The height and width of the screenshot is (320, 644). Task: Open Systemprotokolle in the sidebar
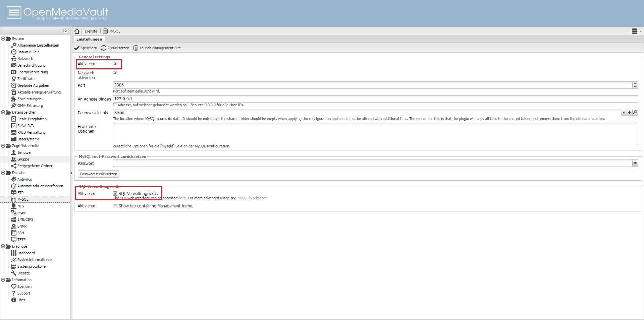32,266
